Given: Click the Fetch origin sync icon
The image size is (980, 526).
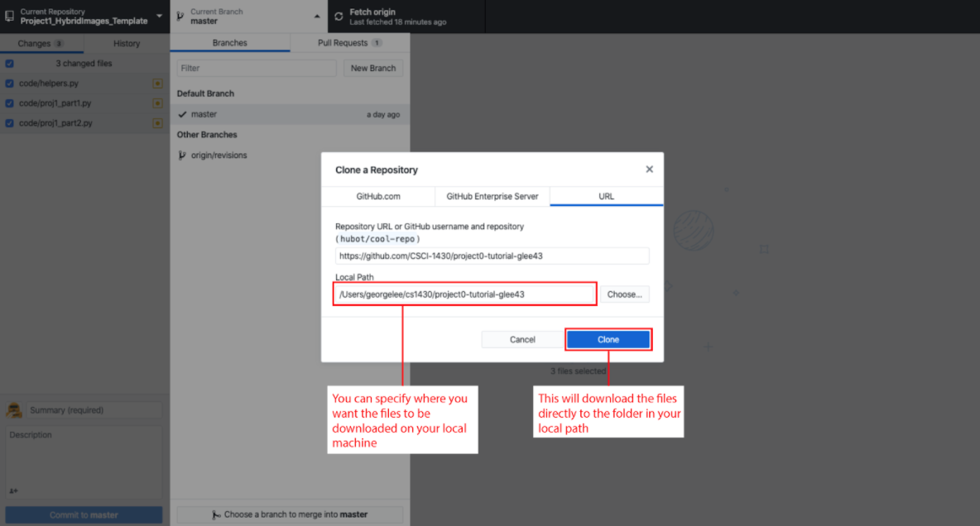Looking at the screenshot, I should tap(337, 16).
